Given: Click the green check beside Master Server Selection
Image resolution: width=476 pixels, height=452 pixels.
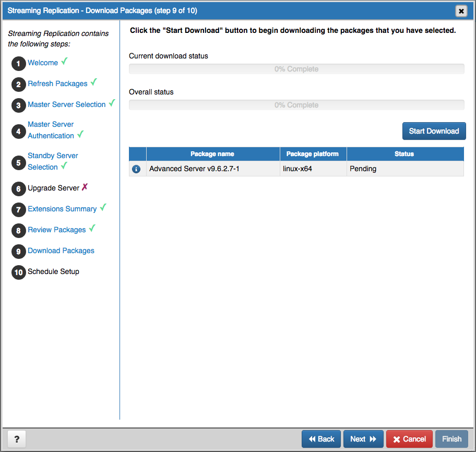Looking at the screenshot, I should (x=112, y=103).
